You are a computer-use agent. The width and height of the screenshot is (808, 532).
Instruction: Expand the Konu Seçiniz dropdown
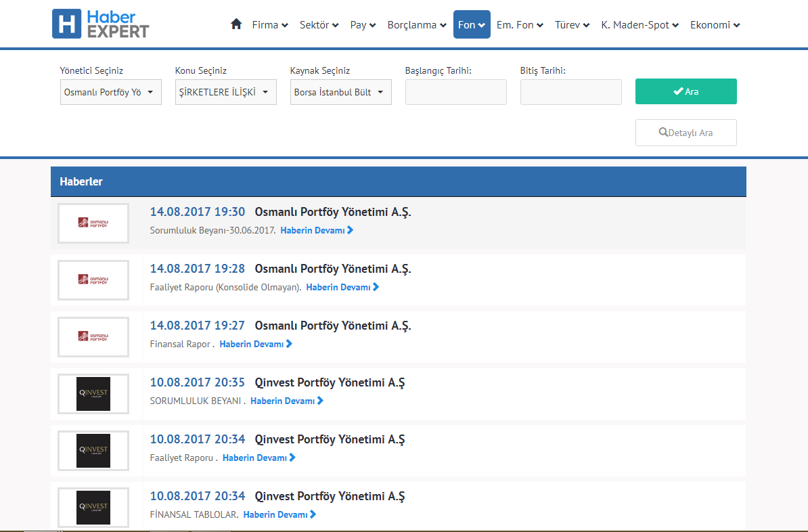coord(226,92)
